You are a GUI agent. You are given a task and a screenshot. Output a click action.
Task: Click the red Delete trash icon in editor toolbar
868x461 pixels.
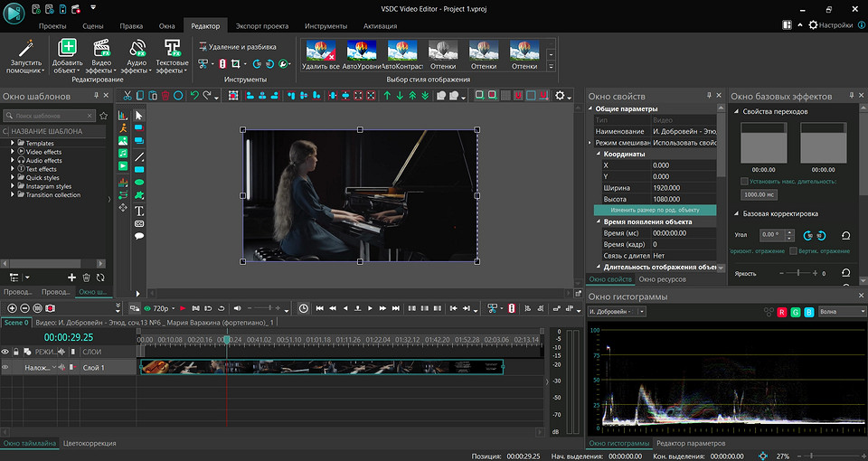[x=165, y=96]
